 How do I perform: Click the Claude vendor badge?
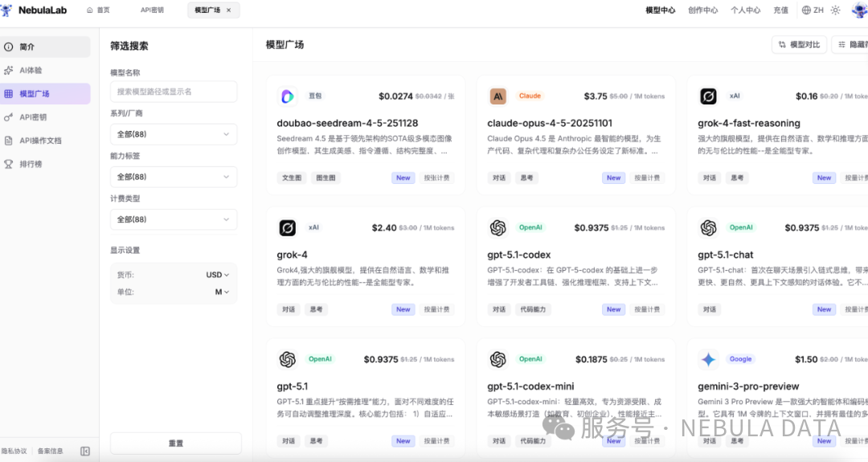tap(530, 96)
